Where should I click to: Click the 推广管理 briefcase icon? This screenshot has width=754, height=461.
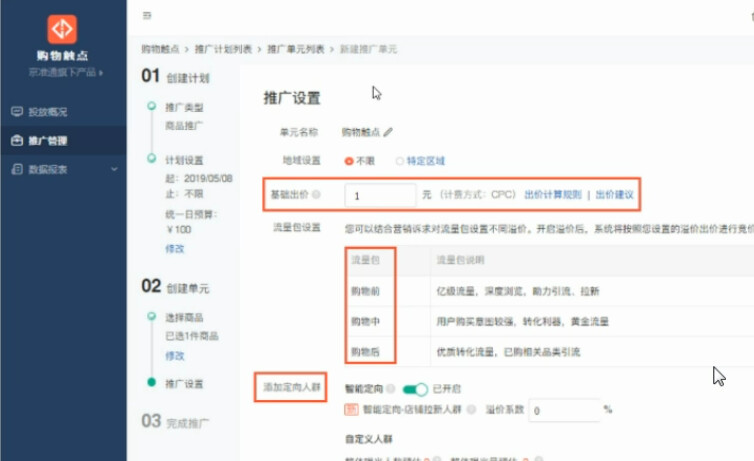tap(17, 140)
